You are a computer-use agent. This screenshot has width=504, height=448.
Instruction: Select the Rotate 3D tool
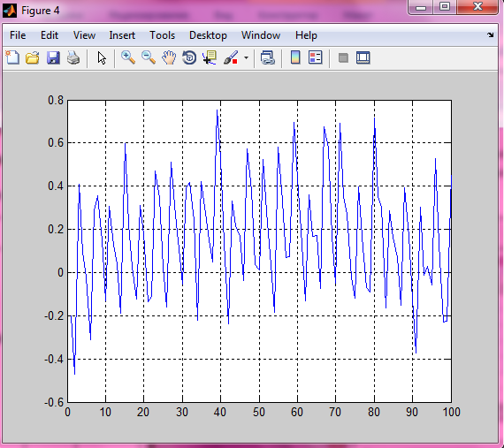tap(189, 57)
